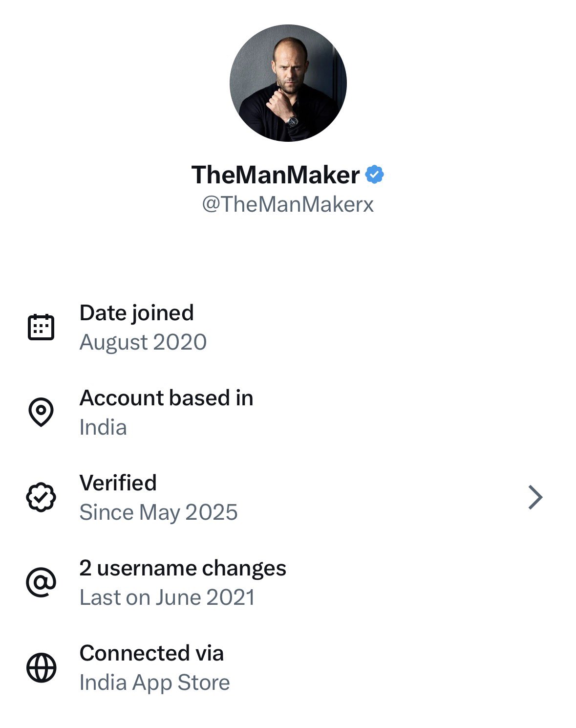Select the 2 username changes heading
The width and height of the screenshot is (576, 728).
[183, 568]
